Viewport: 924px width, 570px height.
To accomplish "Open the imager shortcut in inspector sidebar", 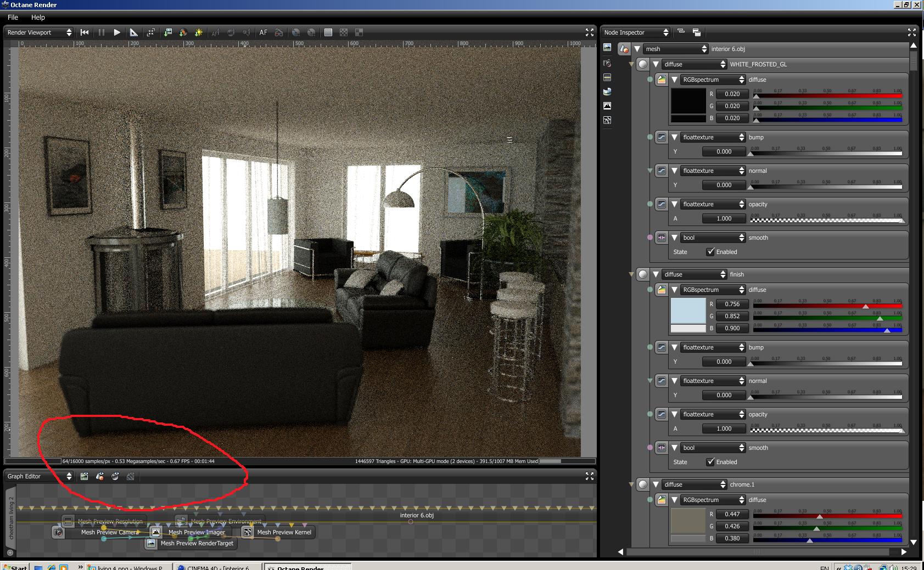I will click(607, 106).
